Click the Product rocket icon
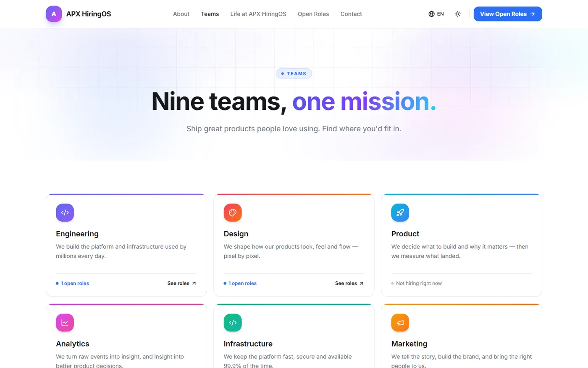The width and height of the screenshot is (588, 368). [x=400, y=213]
